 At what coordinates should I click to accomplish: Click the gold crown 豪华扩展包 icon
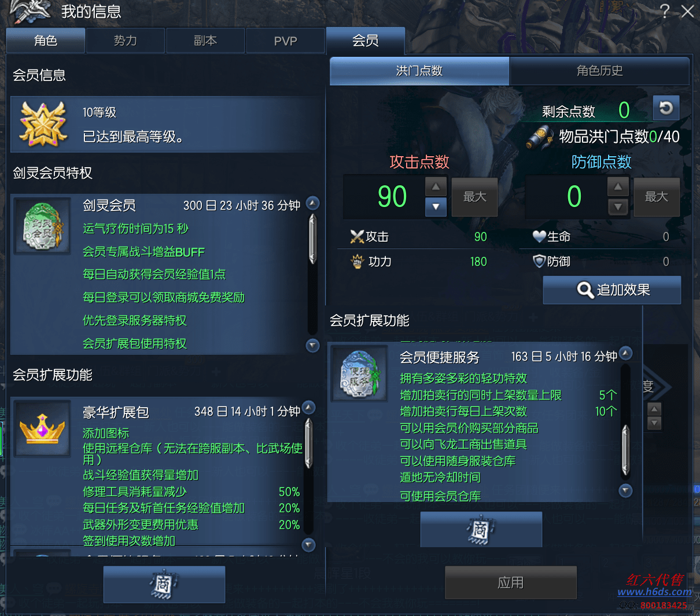43,429
